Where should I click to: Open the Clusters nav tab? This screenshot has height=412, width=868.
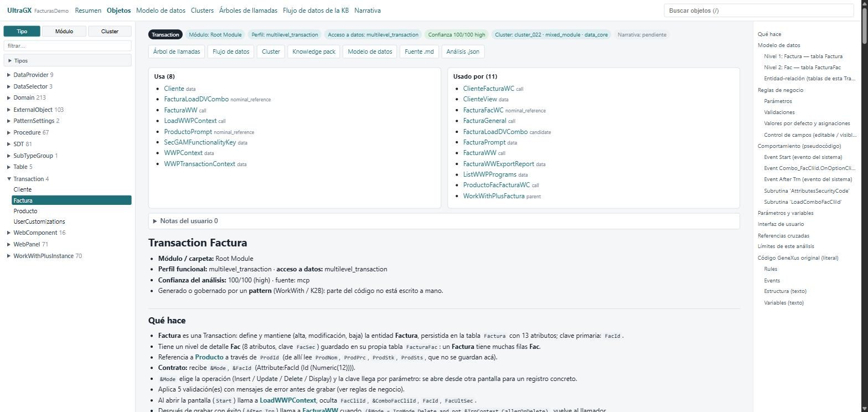(202, 11)
